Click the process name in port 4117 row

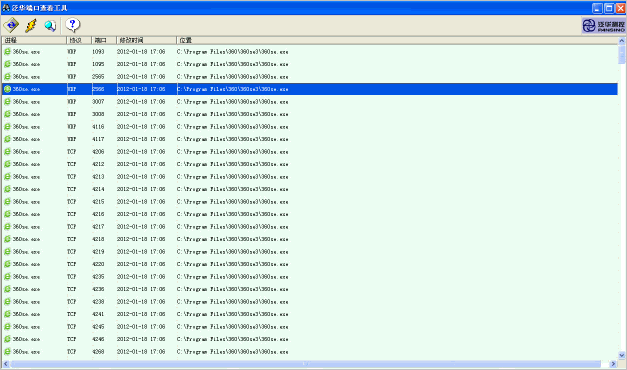tap(26, 139)
